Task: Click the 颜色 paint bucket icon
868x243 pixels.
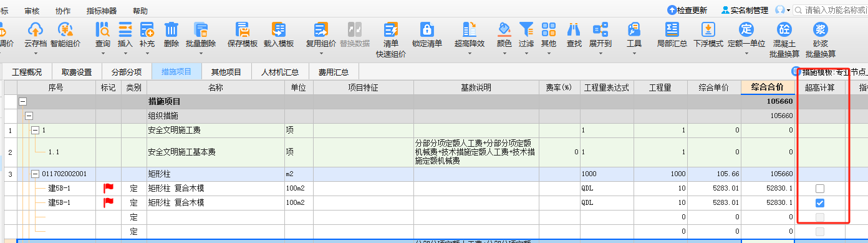Action: tap(504, 29)
